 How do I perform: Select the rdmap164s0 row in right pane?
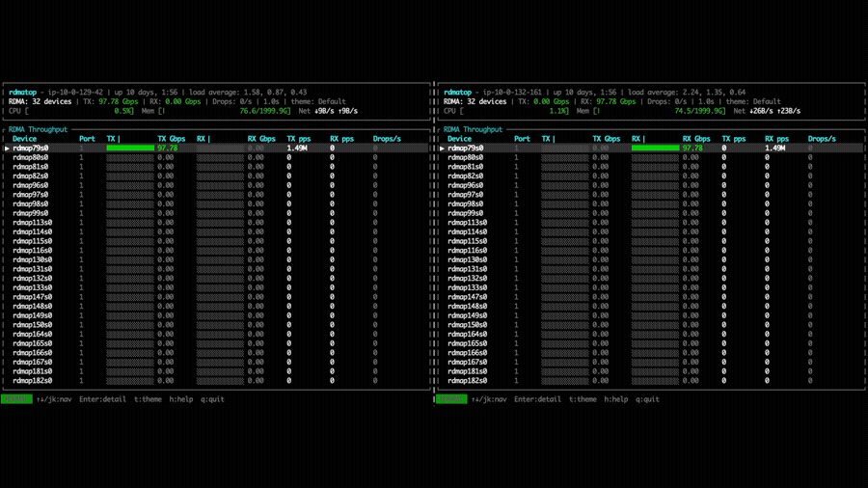coord(651,335)
